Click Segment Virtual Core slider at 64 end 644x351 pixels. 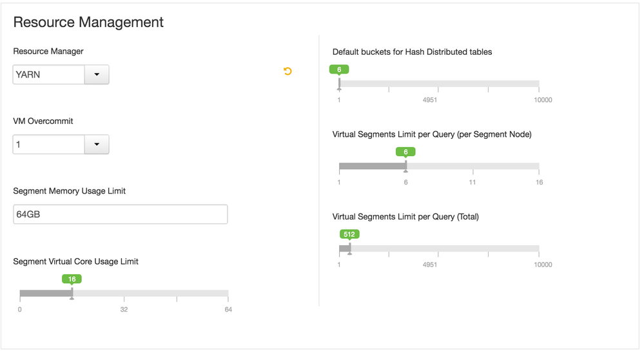tap(228, 294)
